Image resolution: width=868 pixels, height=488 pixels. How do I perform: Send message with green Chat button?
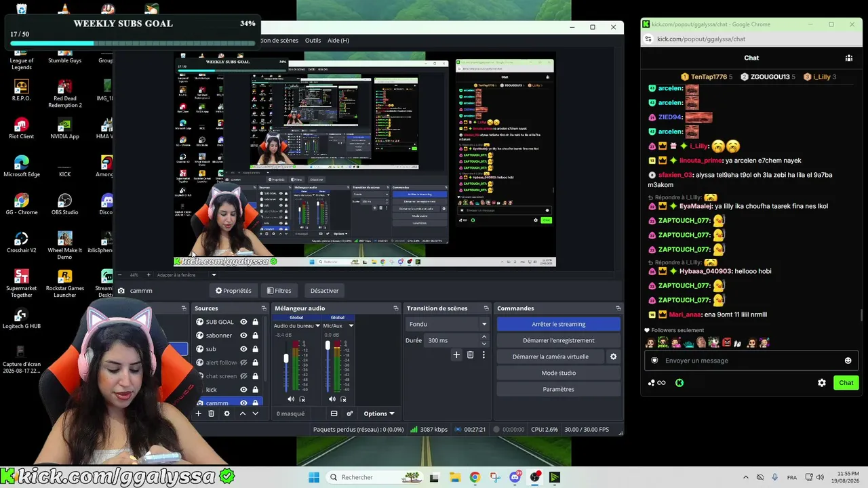[846, 383]
